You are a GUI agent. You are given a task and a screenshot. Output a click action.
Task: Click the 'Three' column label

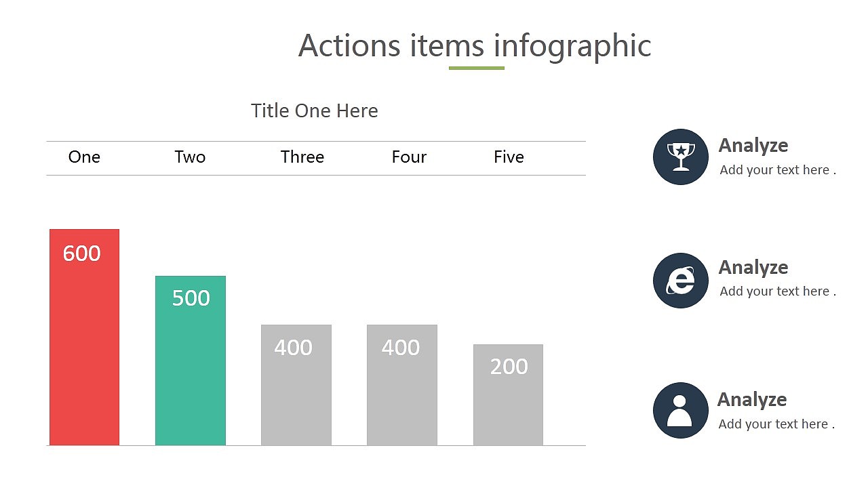302,157
